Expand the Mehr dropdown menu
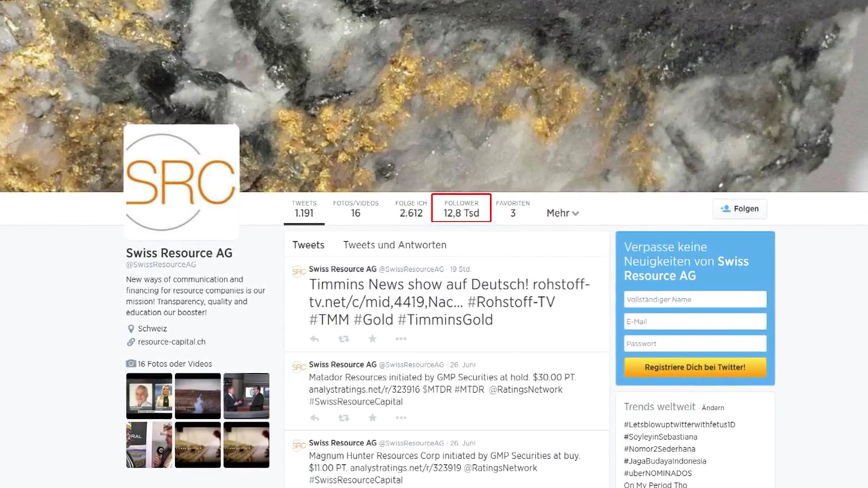 pyautogui.click(x=563, y=213)
